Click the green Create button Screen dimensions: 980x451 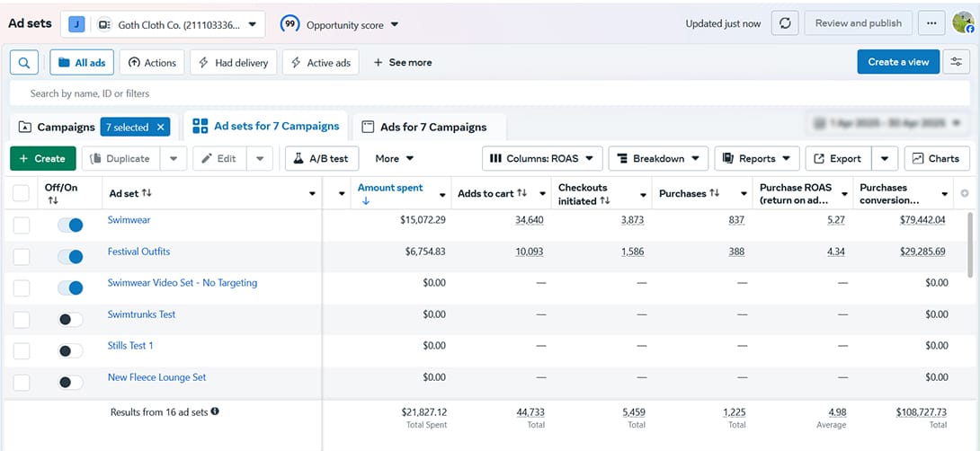(x=43, y=158)
